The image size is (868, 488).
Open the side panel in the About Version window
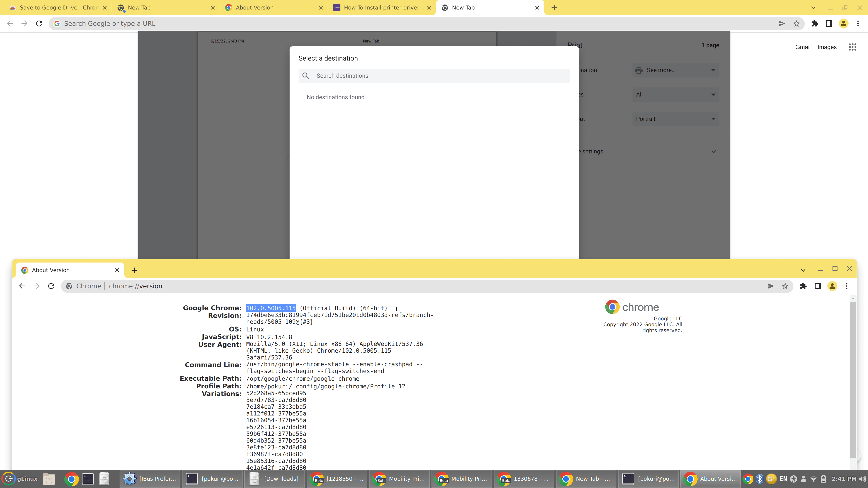coord(817,286)
